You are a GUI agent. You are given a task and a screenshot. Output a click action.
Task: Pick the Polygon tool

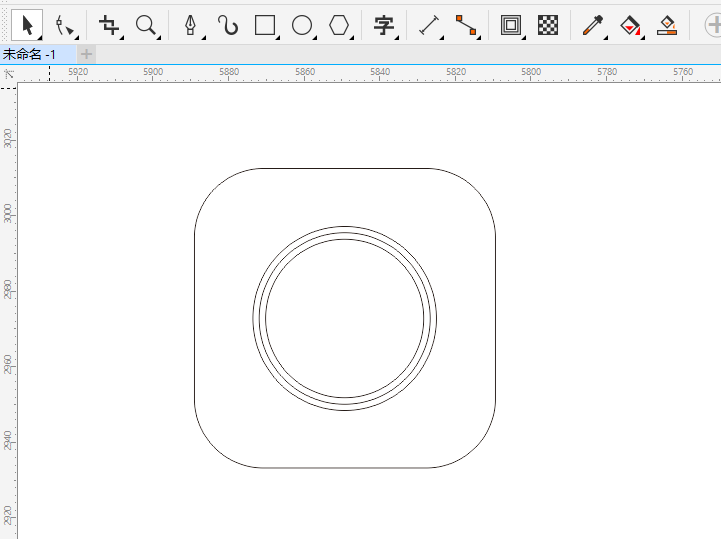[340, 25]
